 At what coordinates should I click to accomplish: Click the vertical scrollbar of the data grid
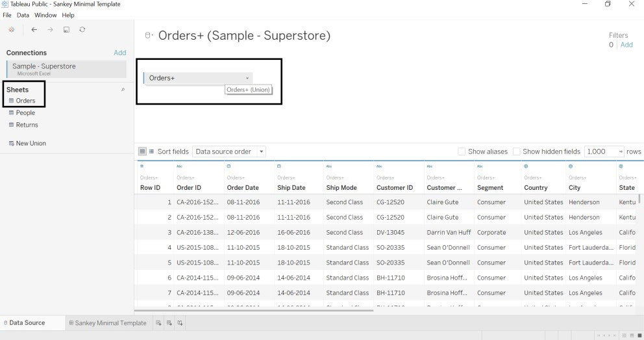[639, 200]
